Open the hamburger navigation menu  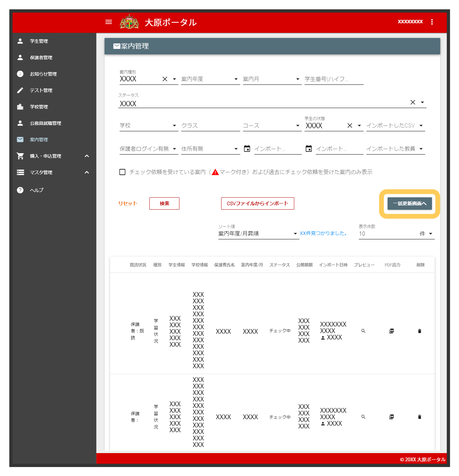point(109,22)
